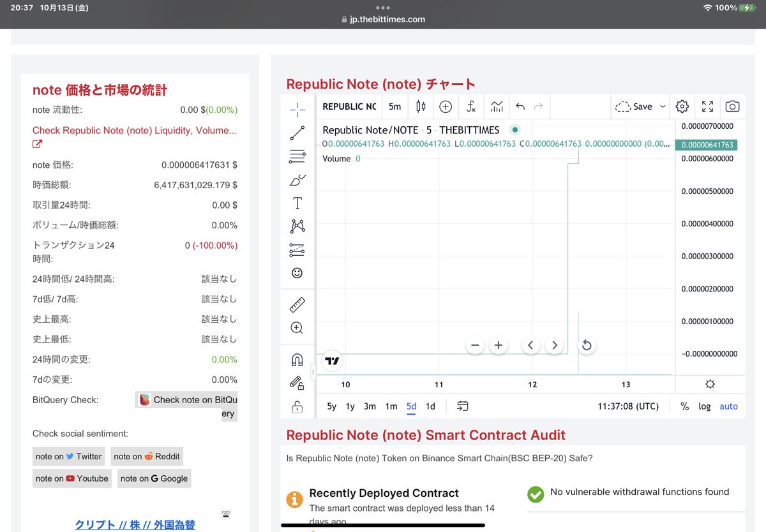Toggle percent scale mode
Screen dimensions: 766x532
coord(684,406)
